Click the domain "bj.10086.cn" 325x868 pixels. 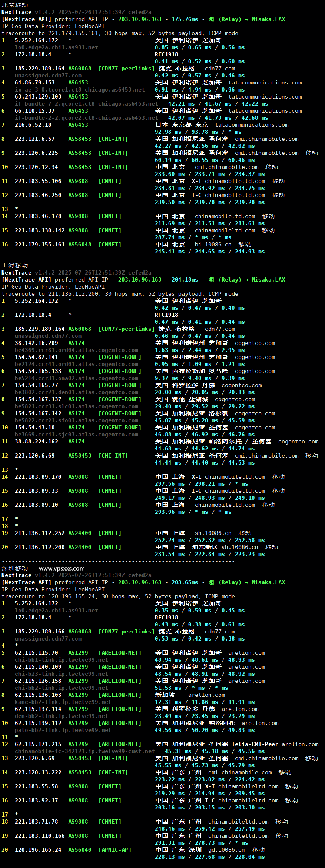(213, 245)
